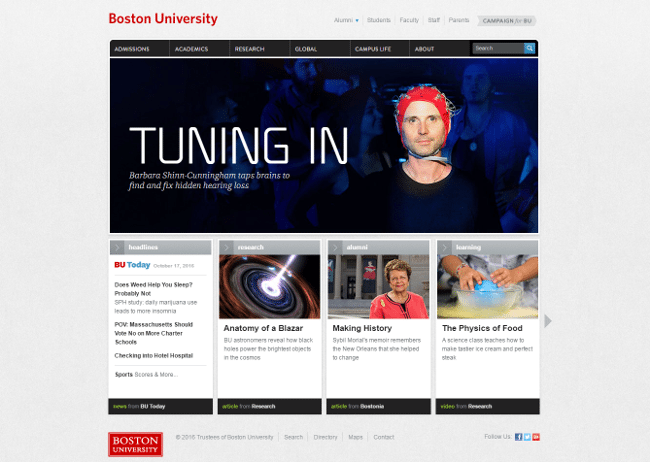Screen dimensions: 650x462
Task: Read 'Does Weed Help You Sleep?' headline
Action: click(x=153, y=289)
